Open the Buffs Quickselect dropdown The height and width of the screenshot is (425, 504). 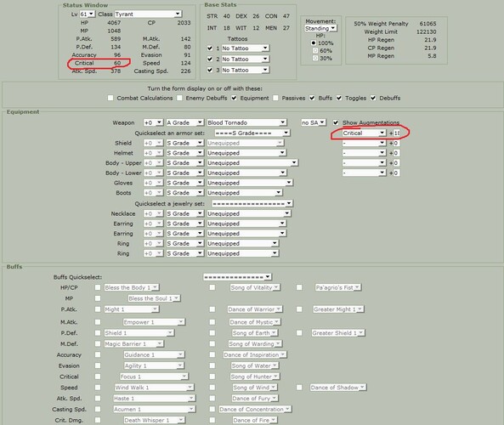[x=237, y=277]
